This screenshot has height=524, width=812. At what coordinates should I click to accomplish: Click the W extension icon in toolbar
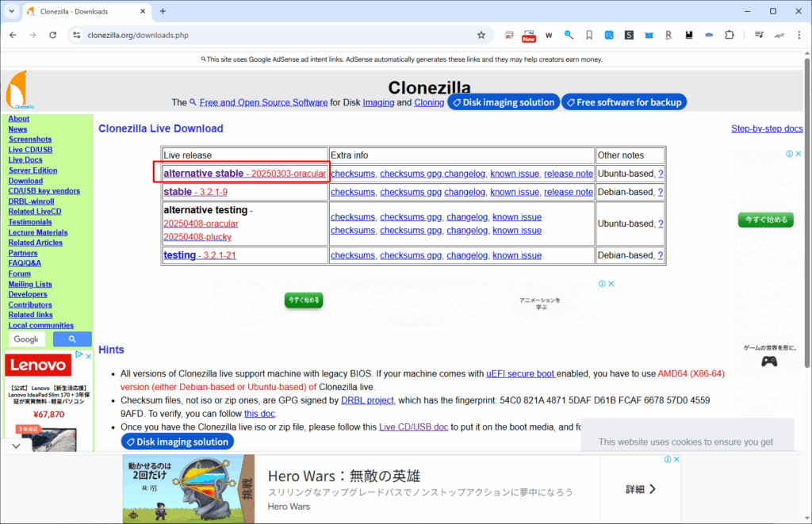pyautogui.click(x=549, y=35)
